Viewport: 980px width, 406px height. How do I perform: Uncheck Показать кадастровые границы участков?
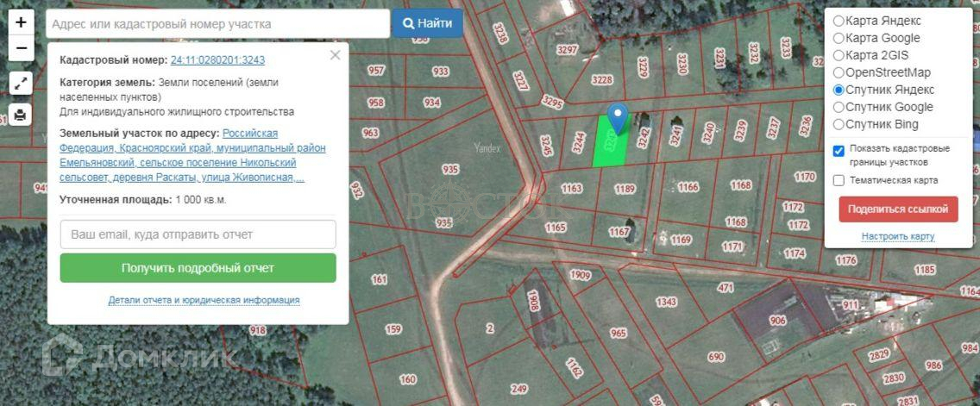click(x=839, y=151)
